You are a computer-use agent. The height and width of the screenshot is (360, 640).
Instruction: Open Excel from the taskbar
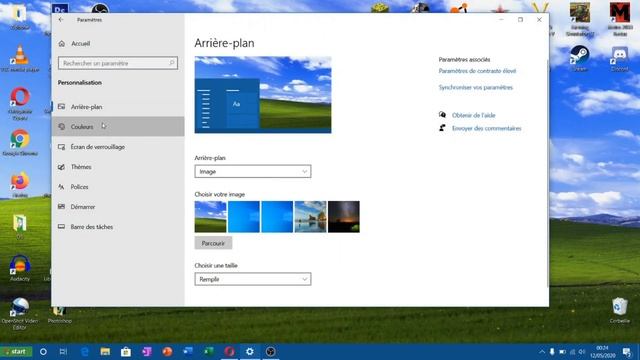tap(209, 351)
